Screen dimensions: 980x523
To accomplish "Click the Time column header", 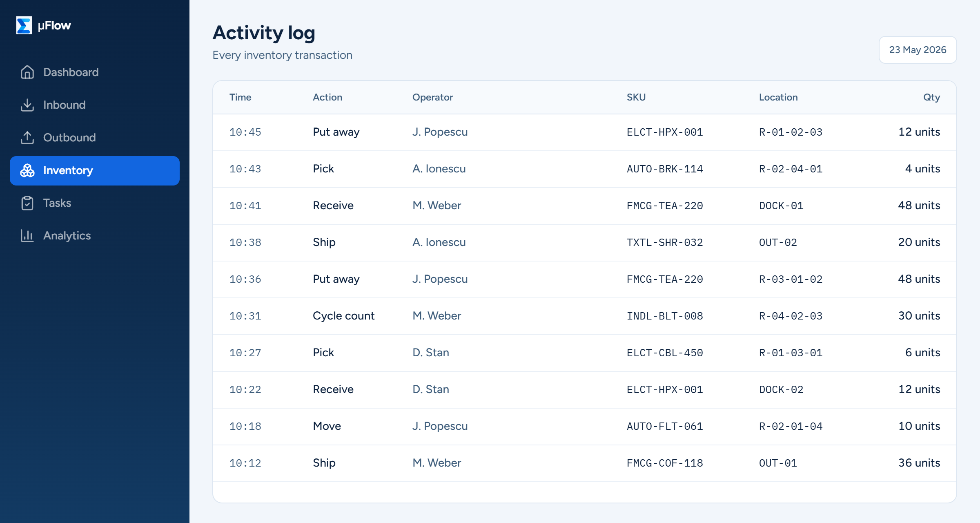I will coord(240,97).
